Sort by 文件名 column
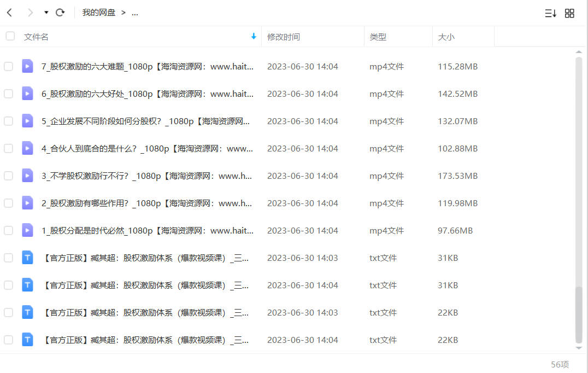Image resolution: width=588 pixels, height=373 pixels. click(x=36, y=37)
